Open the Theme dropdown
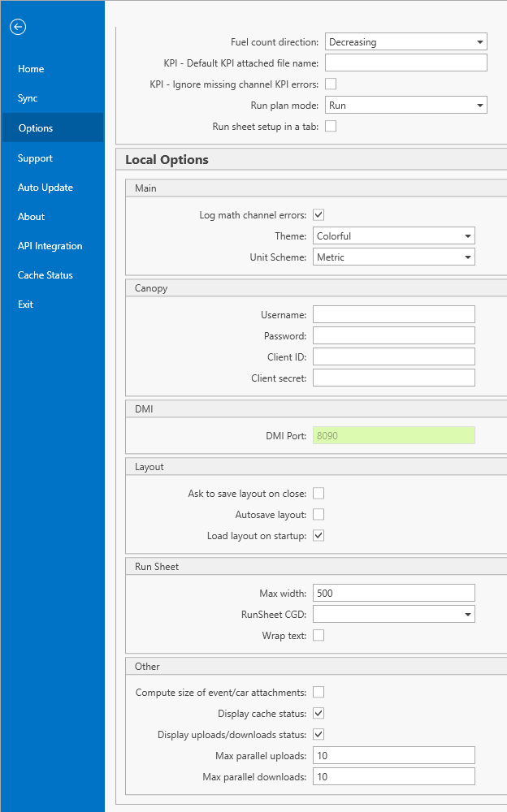 (394, 235)
